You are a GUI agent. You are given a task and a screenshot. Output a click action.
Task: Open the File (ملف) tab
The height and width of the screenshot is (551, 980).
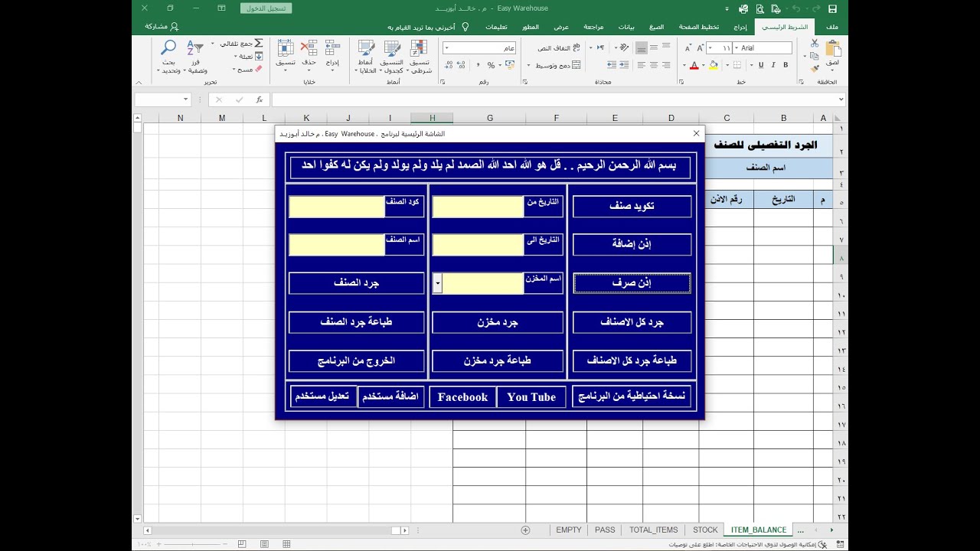[x=832, y=27]
